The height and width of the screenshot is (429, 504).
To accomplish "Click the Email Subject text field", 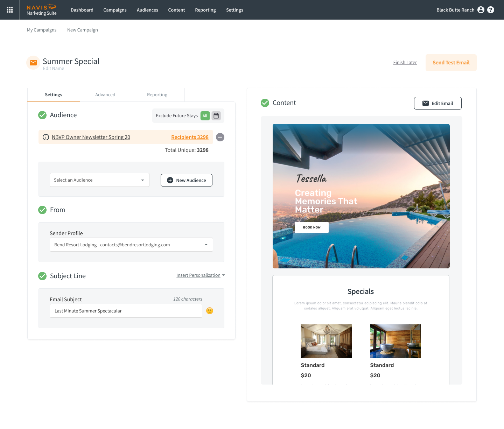I will point(126,311).
